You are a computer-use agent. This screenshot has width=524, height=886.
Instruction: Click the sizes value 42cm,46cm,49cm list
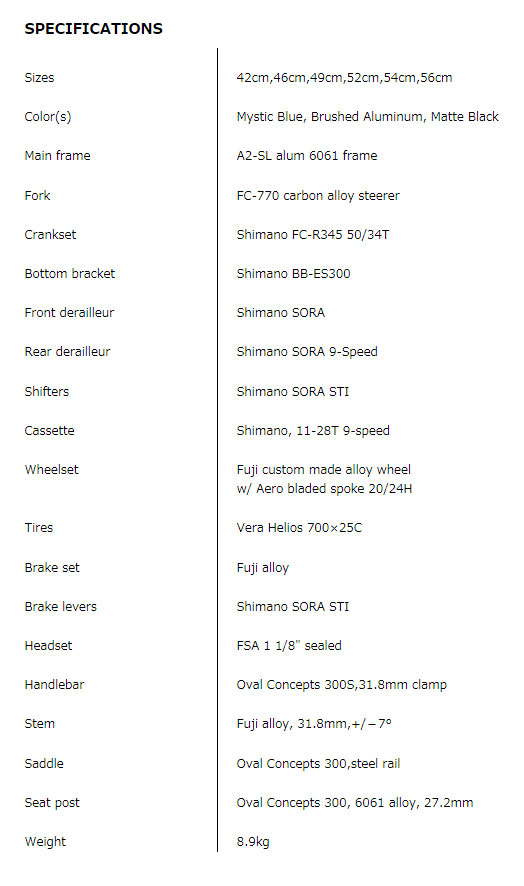coord(344,77)
